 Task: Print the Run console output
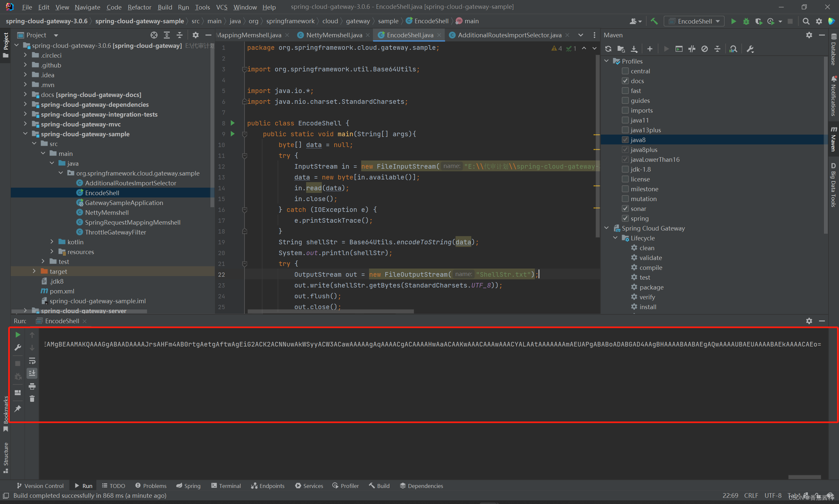(x=32, y=386)
